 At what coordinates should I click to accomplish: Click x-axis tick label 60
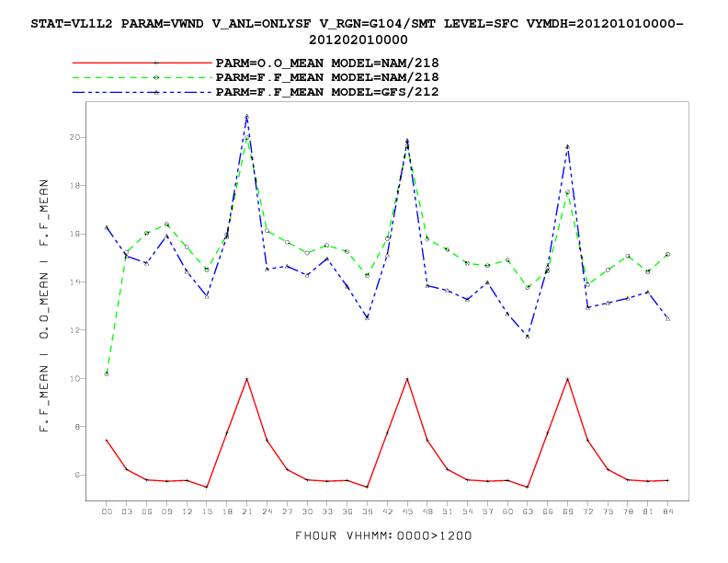pyautogui.click(x=508, y=511)
